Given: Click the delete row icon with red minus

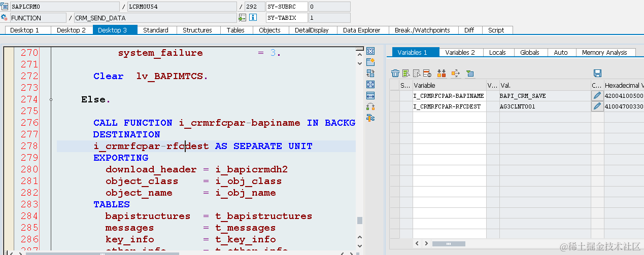Looking at the screenshot, I should pyautogui.click(x=427, y=74).
